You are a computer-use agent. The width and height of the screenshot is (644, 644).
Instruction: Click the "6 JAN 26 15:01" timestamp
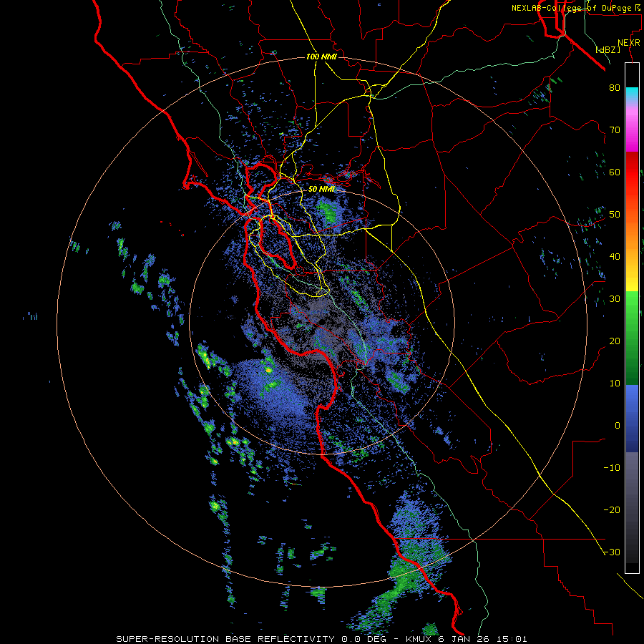[x=482, y=639]
